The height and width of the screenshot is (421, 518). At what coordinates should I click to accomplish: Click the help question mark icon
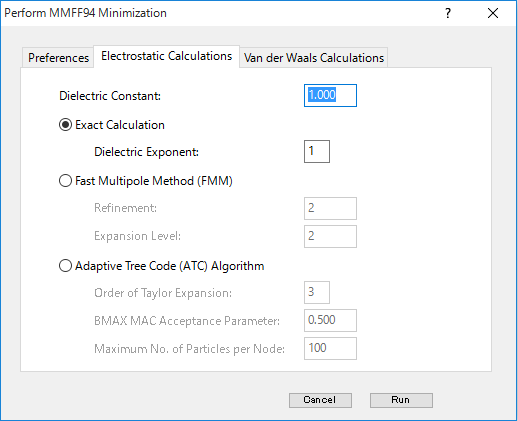(x=448, y=13)
